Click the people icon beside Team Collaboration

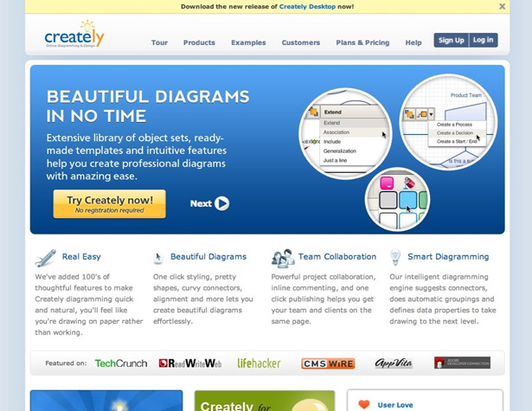pos(283,258)
